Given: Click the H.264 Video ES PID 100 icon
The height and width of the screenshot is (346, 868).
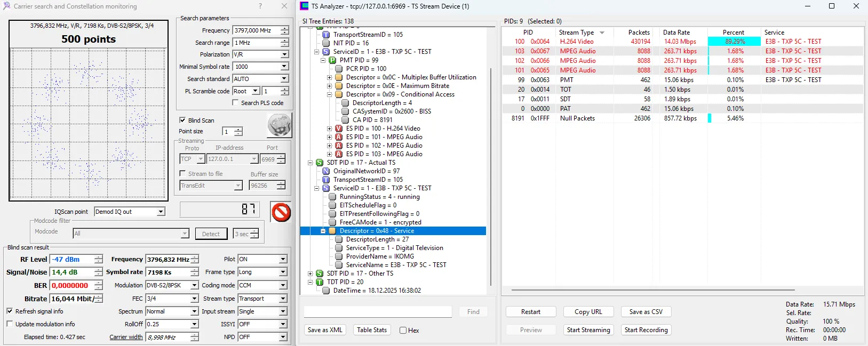Looking at the screenshot, I should [x=339, y=128].
